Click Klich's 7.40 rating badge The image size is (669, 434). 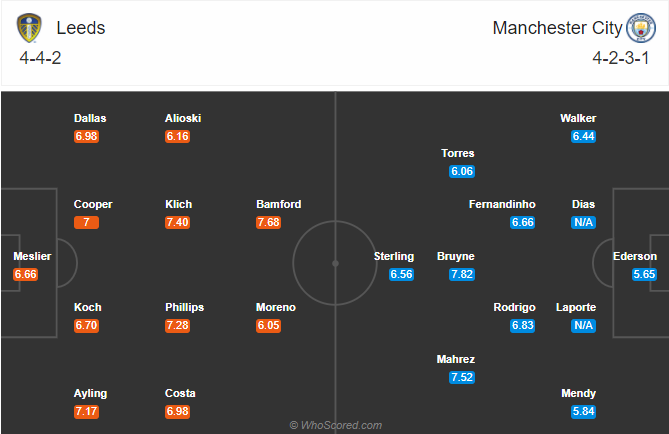click(x=177, y=222)
